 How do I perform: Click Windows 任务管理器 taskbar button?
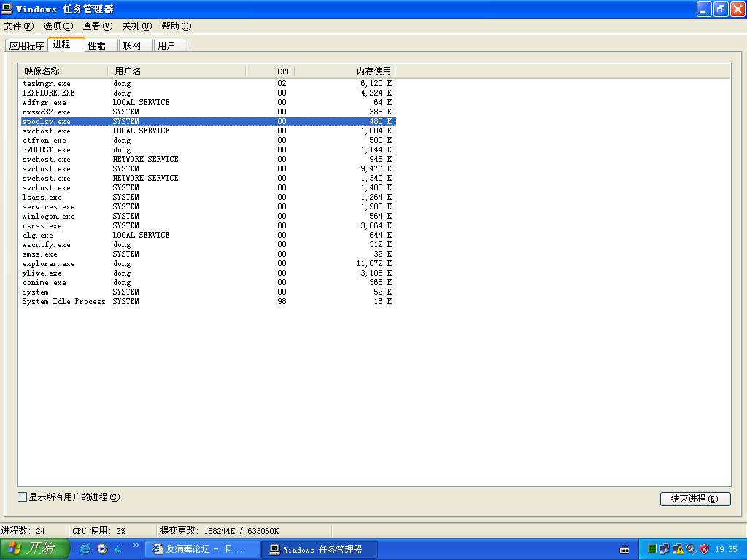[x=320, y=550]
